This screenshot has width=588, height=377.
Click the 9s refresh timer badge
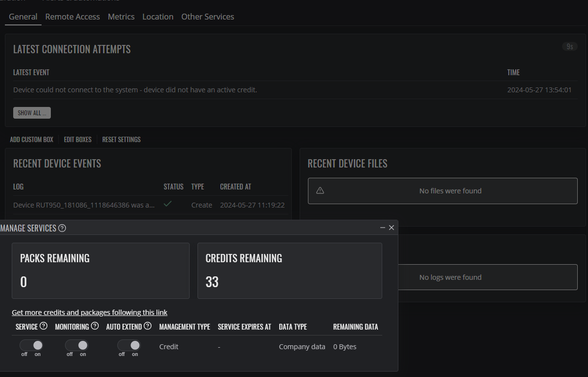pos(569,46)
